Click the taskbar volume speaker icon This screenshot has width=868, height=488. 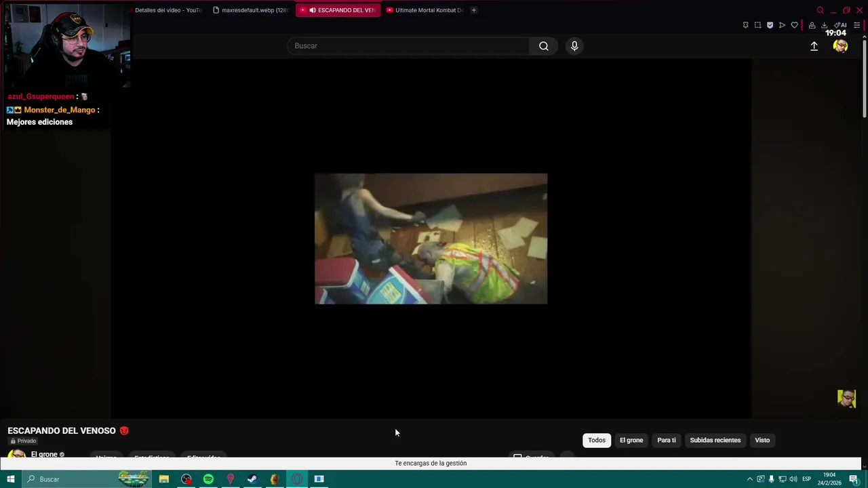pos(793,479)
